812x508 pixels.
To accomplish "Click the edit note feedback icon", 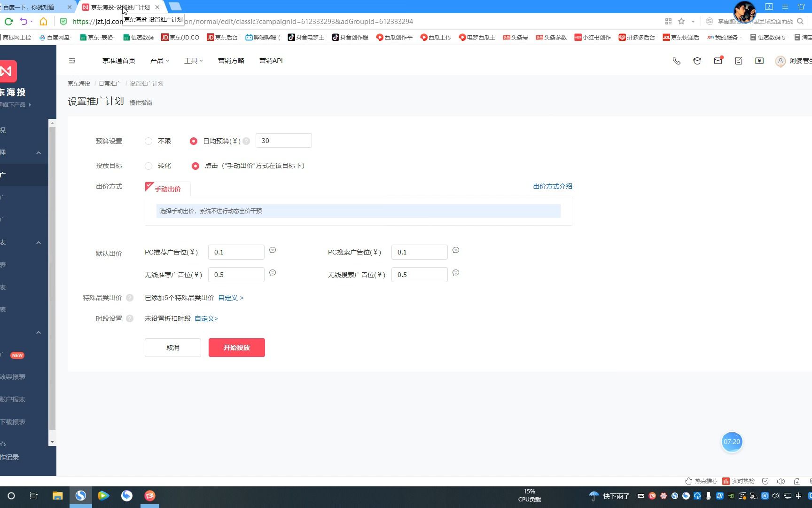I will [x=739, y=61].
